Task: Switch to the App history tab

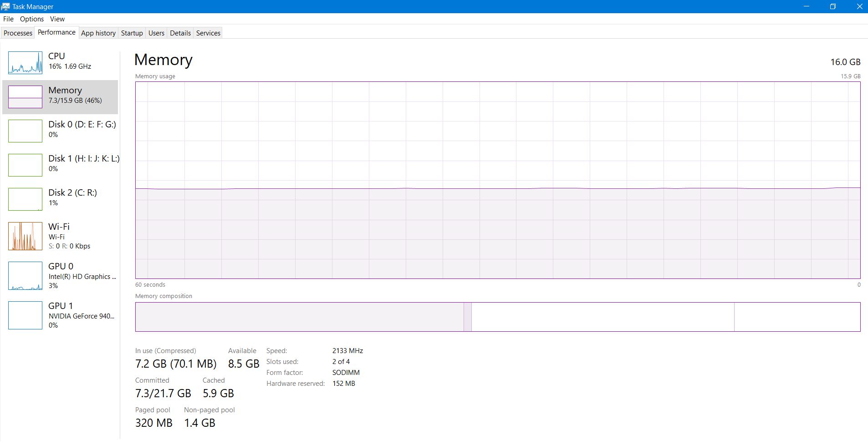Action: point(98,33)
